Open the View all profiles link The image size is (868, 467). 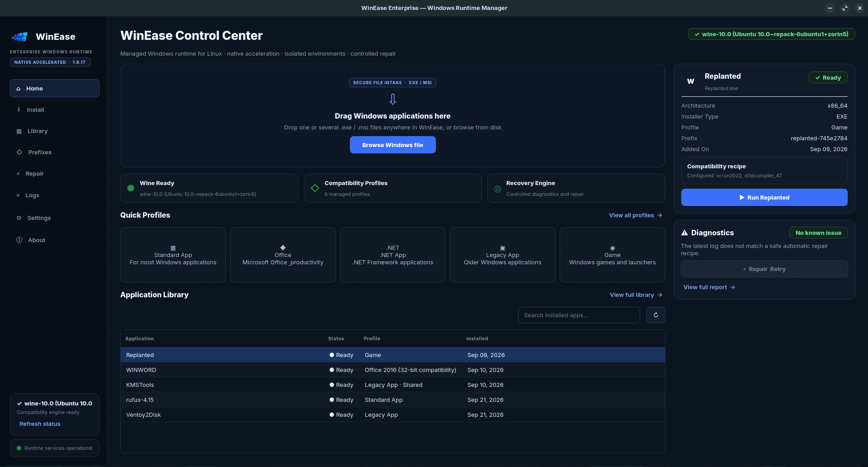click(636, 215)
